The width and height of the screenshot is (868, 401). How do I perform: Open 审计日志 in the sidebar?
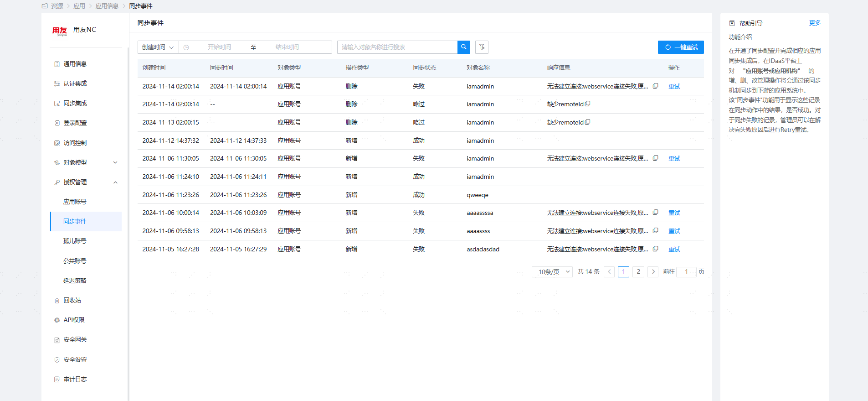75,379
